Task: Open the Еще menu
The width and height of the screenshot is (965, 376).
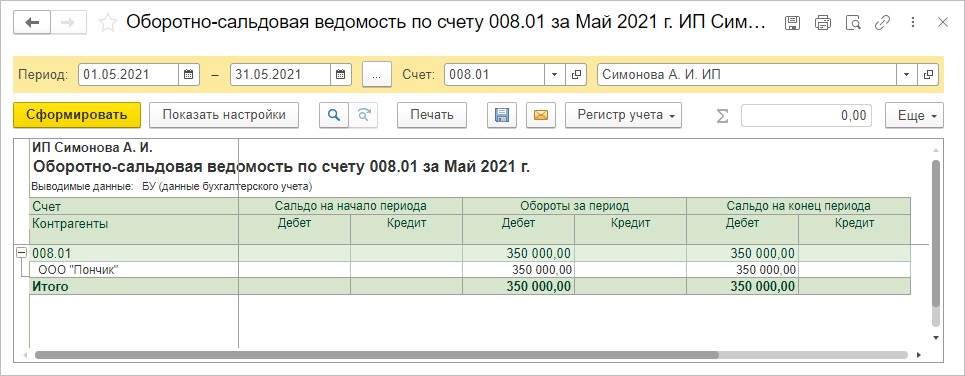Action: click(915, 115)
